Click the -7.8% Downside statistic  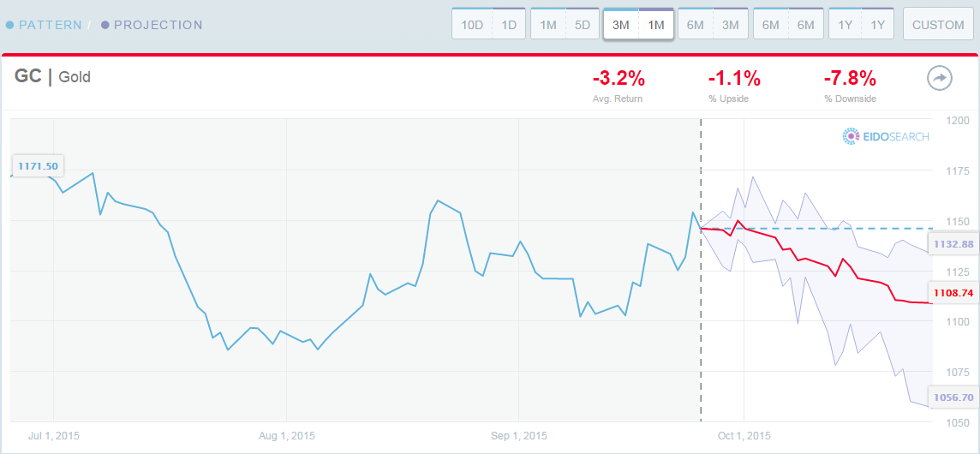(850, 79)
